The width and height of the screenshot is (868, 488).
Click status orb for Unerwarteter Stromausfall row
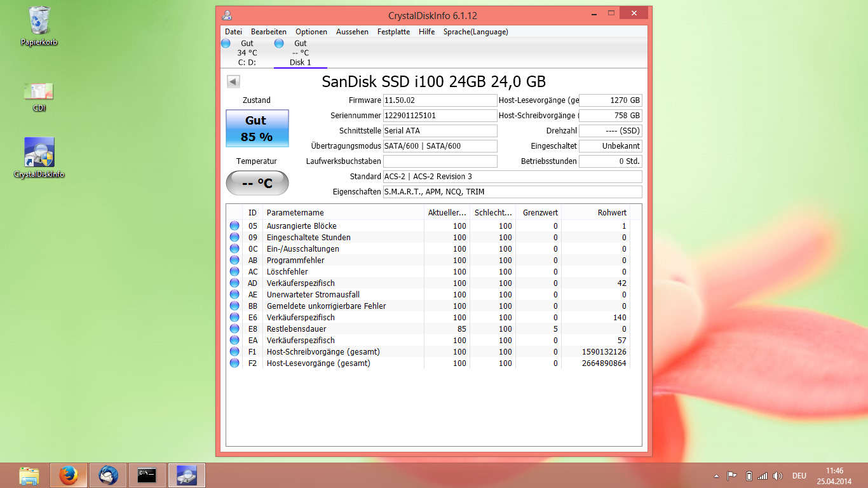click(234, 295)
